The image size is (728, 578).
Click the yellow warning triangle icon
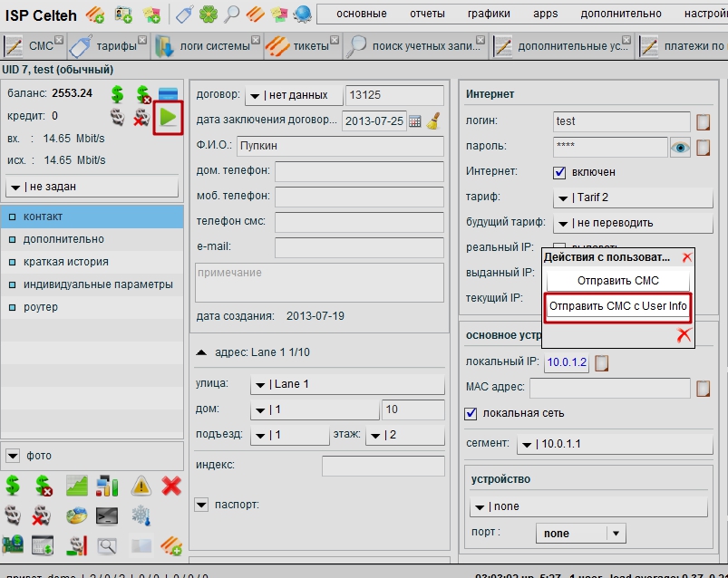(x=141, y=486)
